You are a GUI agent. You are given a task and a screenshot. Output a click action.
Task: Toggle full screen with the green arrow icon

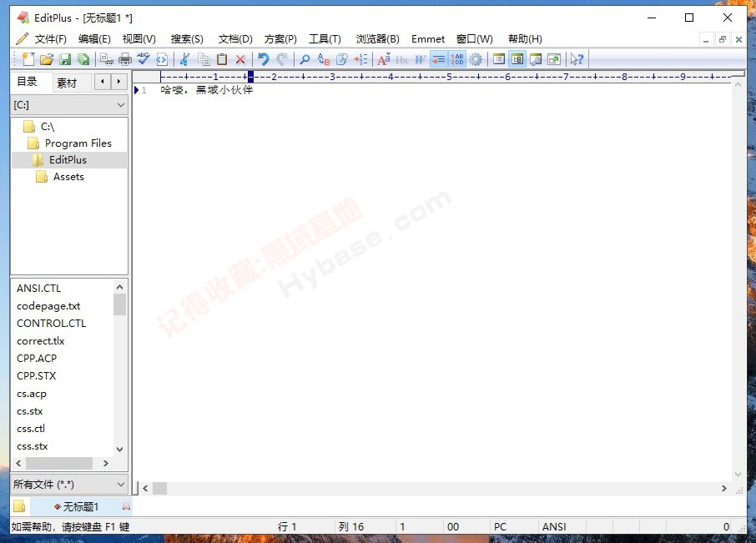(x=554, y=59)
